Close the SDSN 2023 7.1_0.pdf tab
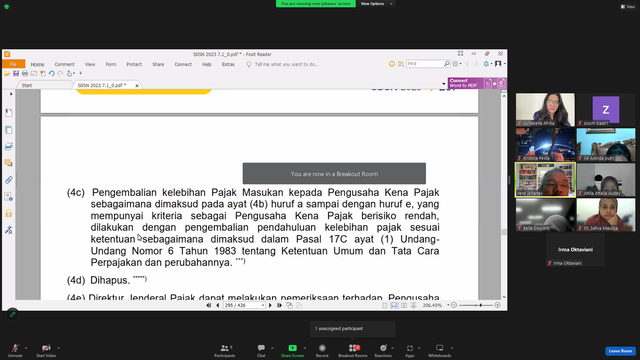The width and height of the screenshot is (640, 360). [x=137, y=85]
